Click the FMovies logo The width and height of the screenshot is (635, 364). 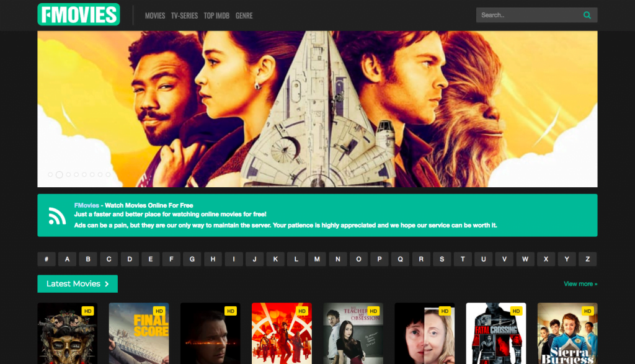tap(79, 15)
